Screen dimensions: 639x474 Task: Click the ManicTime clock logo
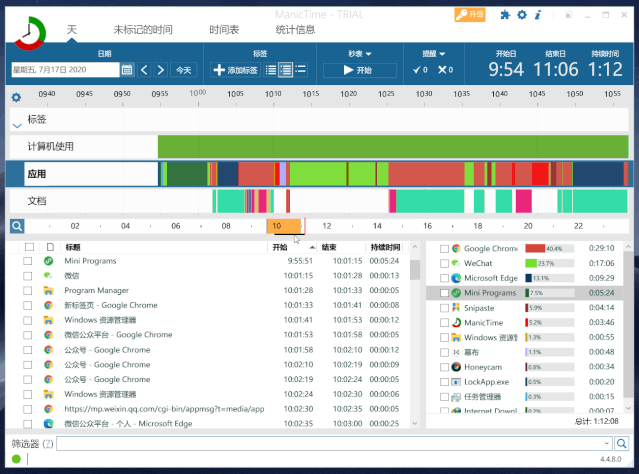point(30,33)
